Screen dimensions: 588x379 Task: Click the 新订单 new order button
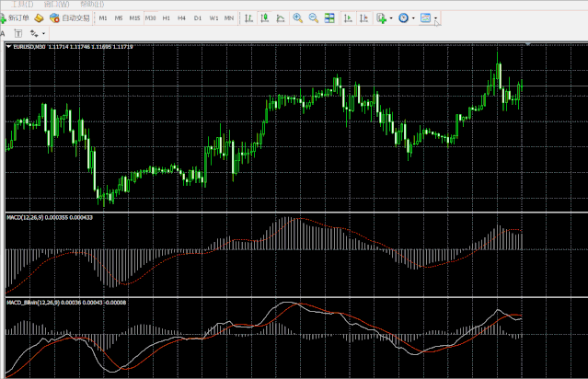pyautogui.click(x=16, y=17)
